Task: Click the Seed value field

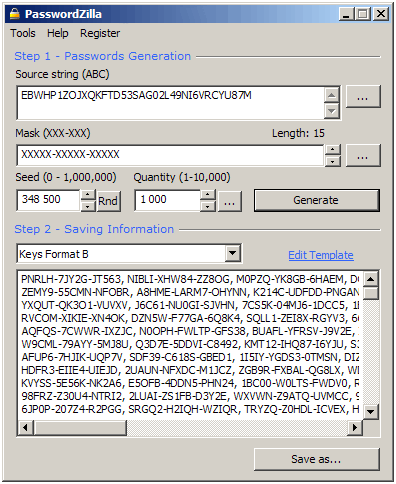Action: tap(48, 200)
